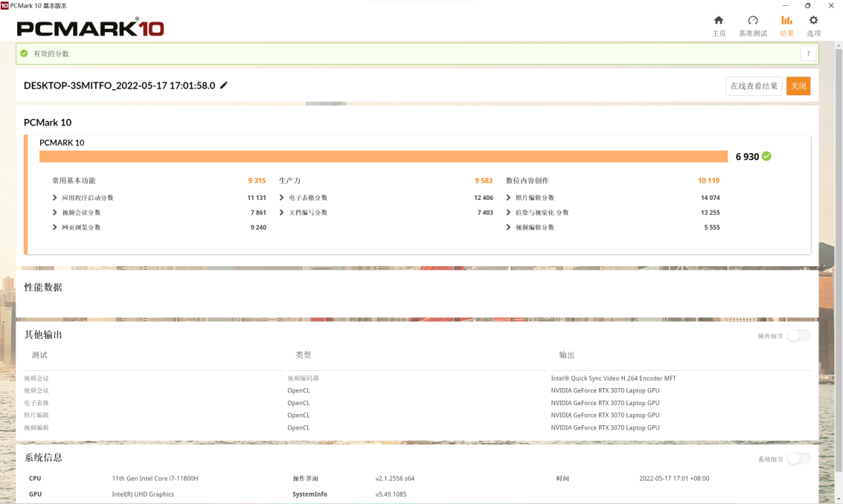Click the 视频编码器 type cell
The height and width of the screenshot is (504, 843).
tap(304, 378)
